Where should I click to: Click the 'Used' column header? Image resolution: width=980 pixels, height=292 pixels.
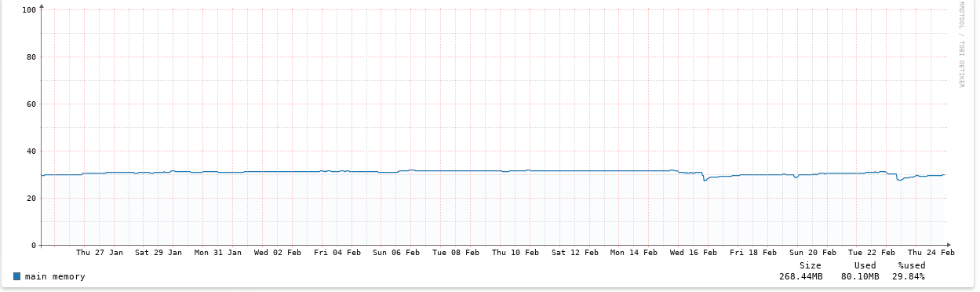click(865, 265)
